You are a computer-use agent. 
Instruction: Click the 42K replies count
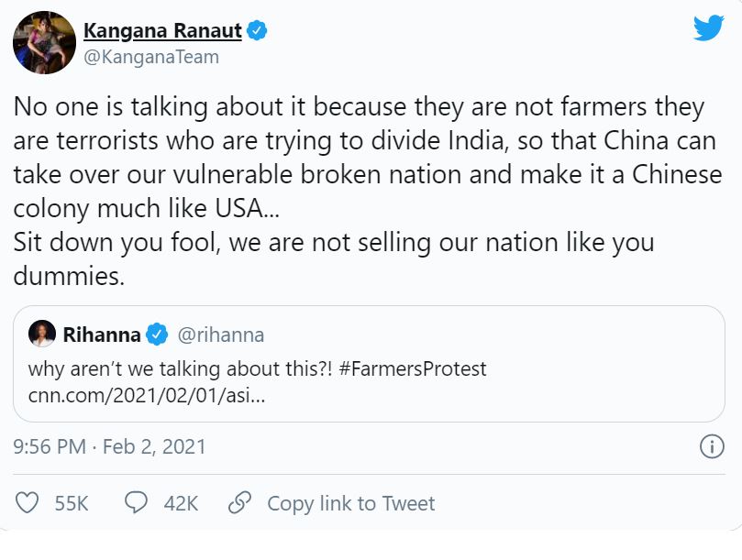[x=181, y=503]
